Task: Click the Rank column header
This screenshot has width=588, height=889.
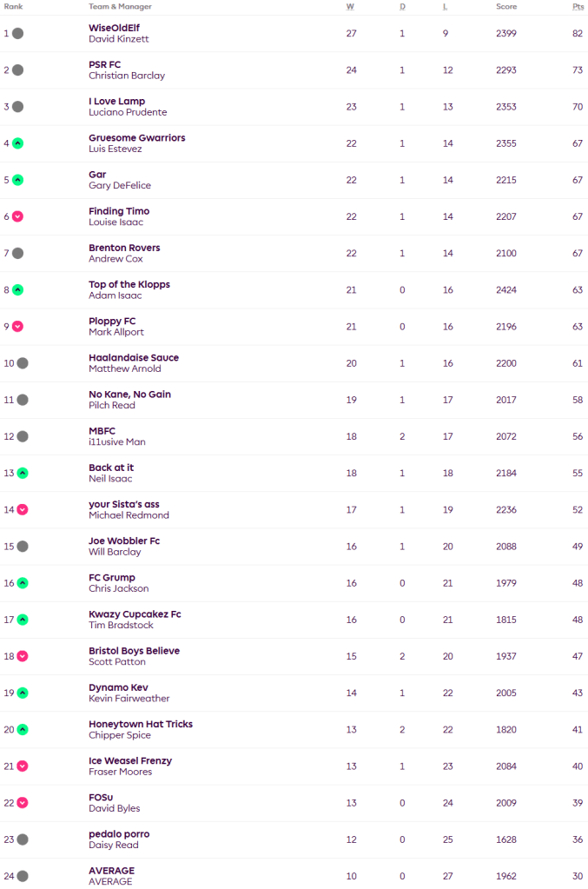Action: coord(13,7)
